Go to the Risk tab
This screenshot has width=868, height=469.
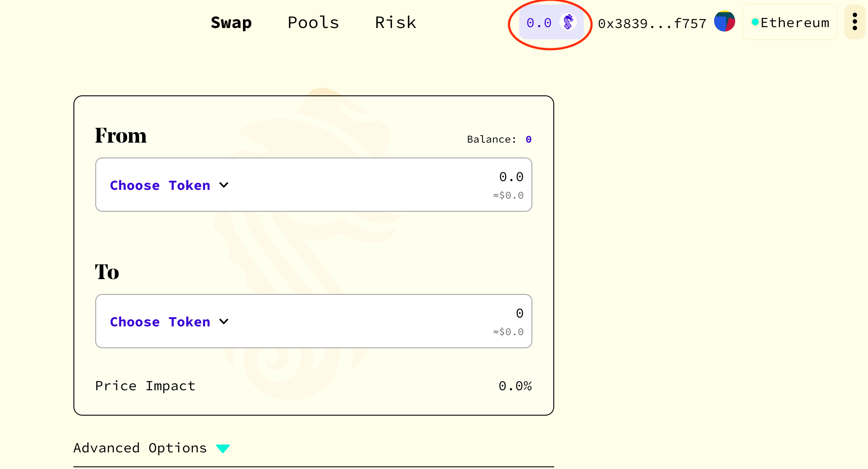point(396,23)
